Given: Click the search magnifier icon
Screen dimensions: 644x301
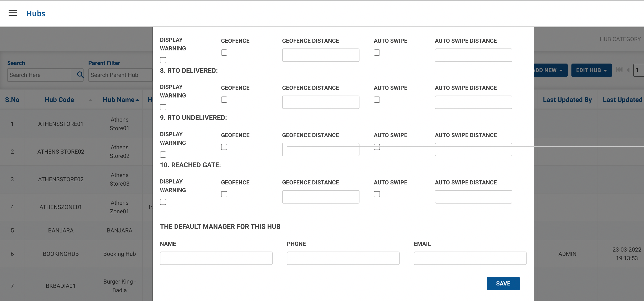Looking at the screenshot, I should tap(80, 75).
